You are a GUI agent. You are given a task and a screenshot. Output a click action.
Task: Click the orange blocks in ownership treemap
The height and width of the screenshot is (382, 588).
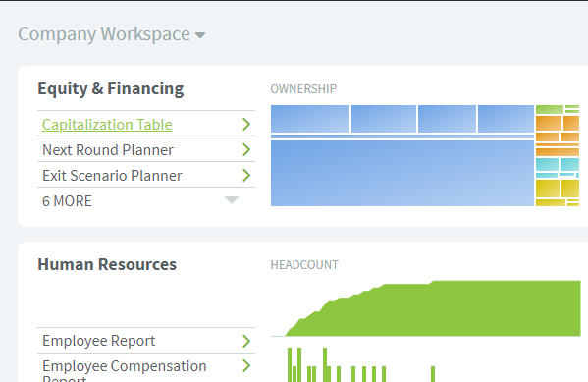[x=558, y=136]
